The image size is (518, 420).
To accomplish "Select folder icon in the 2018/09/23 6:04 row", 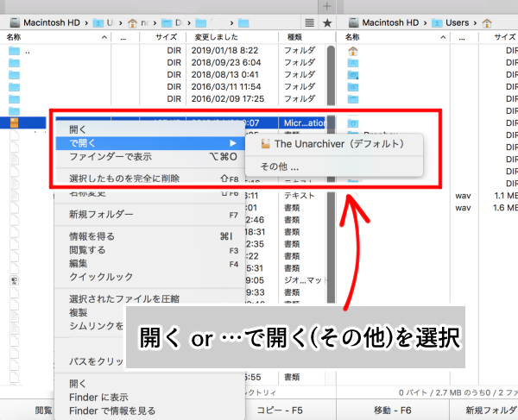I will pyautogui.click(x=14, y=63).
